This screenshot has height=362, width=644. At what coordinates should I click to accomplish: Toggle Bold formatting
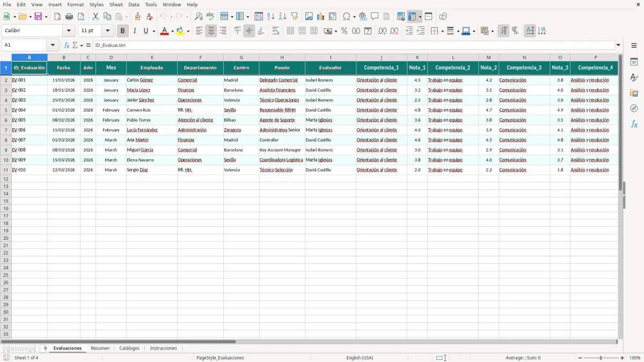pyautogui.click(x=122, y=31)
